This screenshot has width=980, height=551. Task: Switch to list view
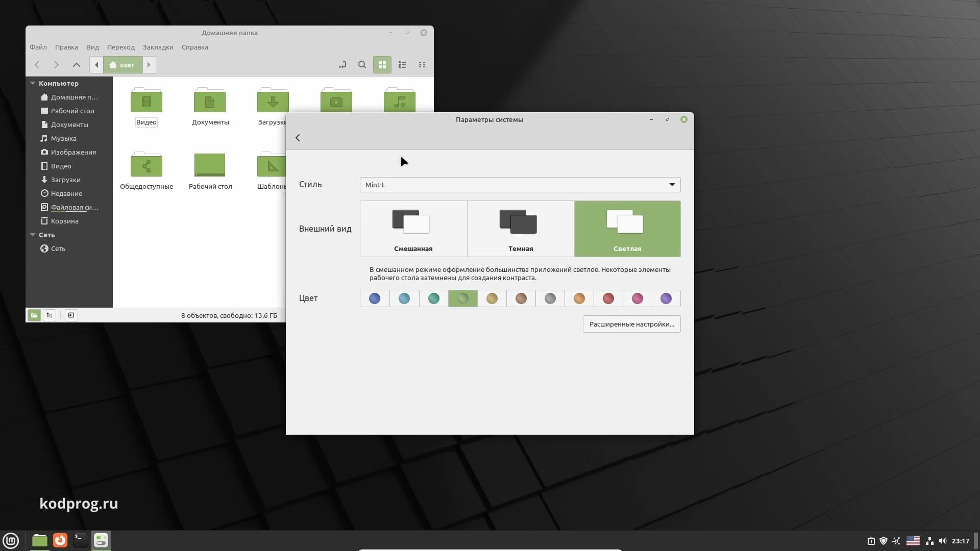tap(402, 65)
